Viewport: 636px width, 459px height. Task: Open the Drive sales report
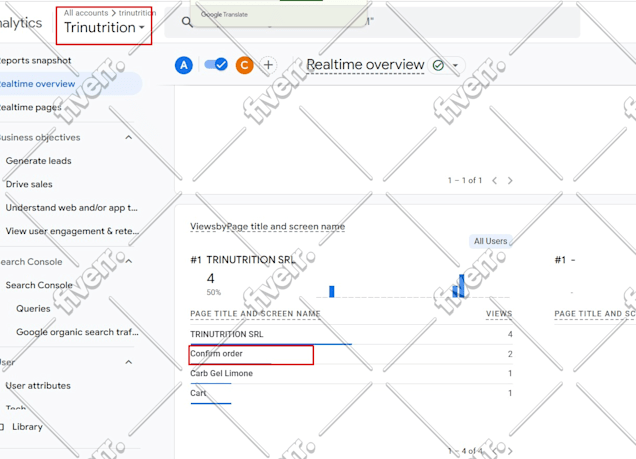(x=29, y=184)
